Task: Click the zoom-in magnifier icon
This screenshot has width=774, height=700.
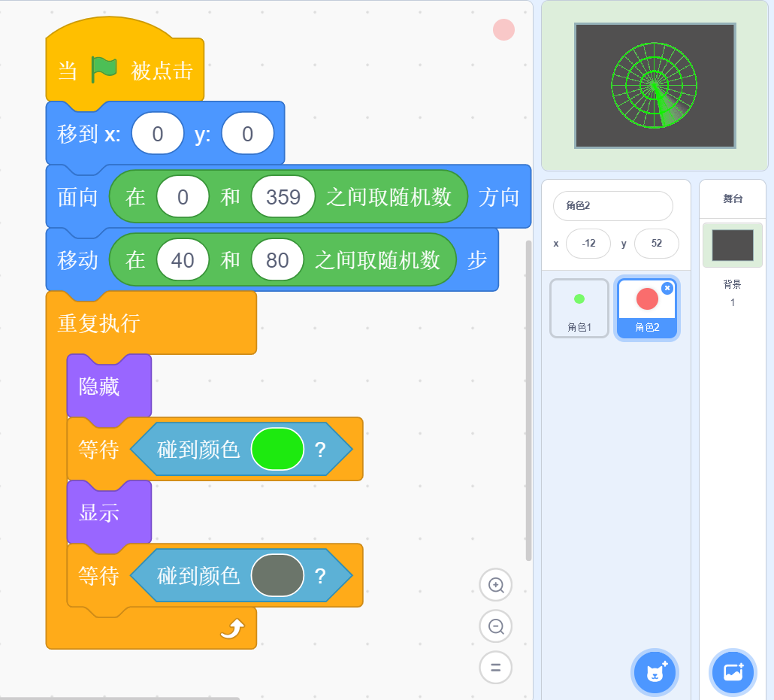Action: [496, 584]
